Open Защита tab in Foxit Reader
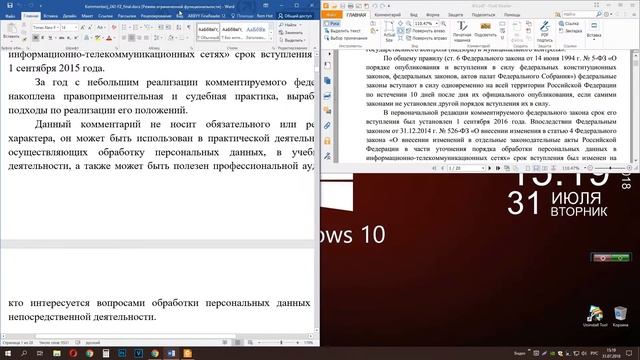The width and height of the screenshot is (640, 360). tap(456, 15)
